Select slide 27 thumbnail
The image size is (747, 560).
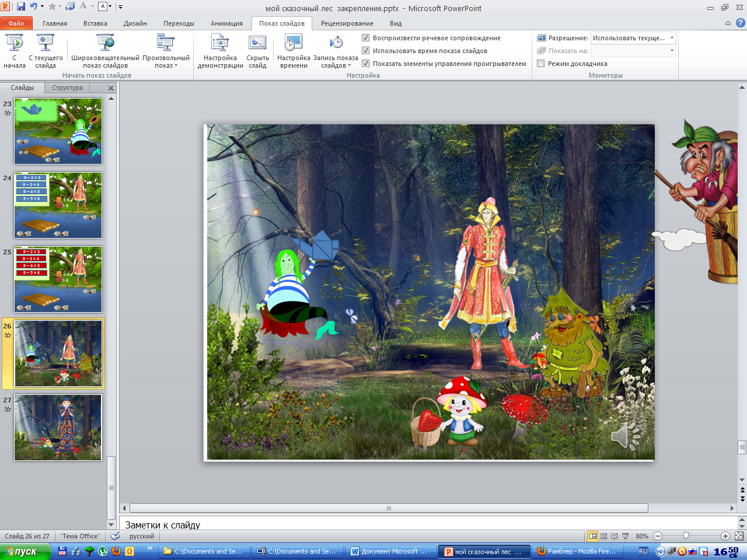58,428
